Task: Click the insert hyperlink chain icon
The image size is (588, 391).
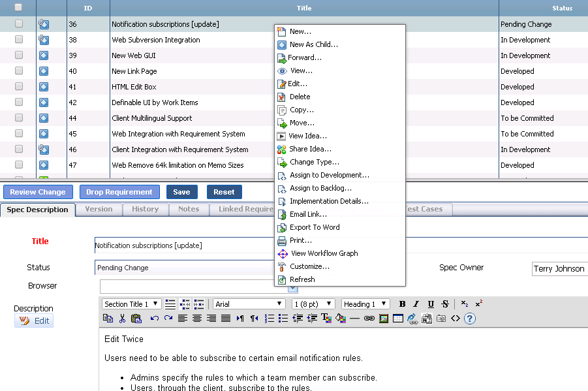Action: (x=369, y=319)
